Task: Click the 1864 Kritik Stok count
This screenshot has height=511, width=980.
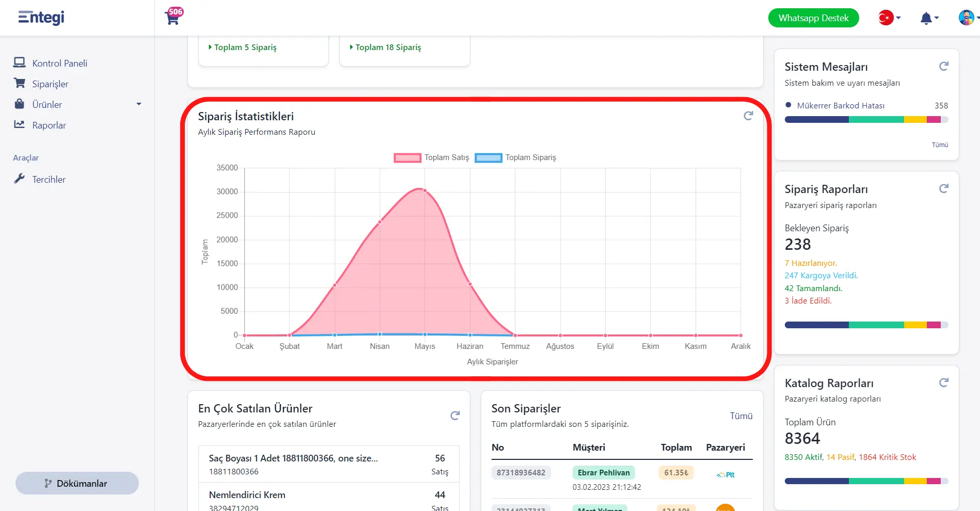Action: (x=888, y=457)
